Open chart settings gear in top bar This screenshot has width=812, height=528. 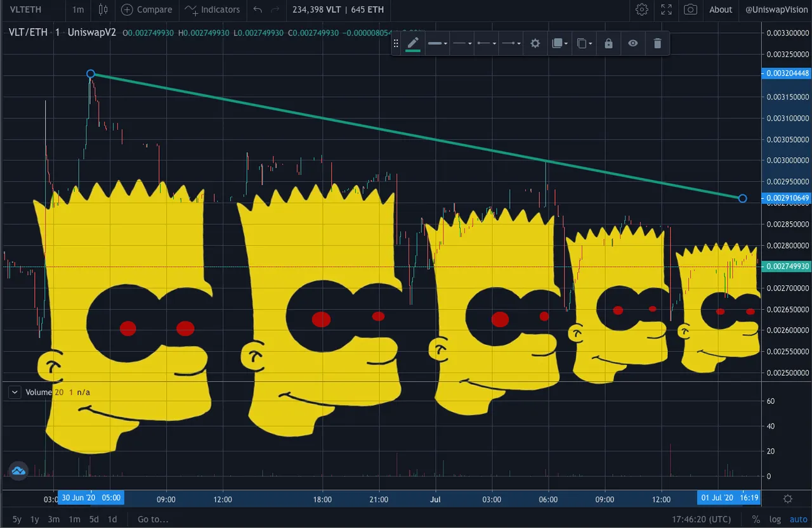[x=642, y=10]
